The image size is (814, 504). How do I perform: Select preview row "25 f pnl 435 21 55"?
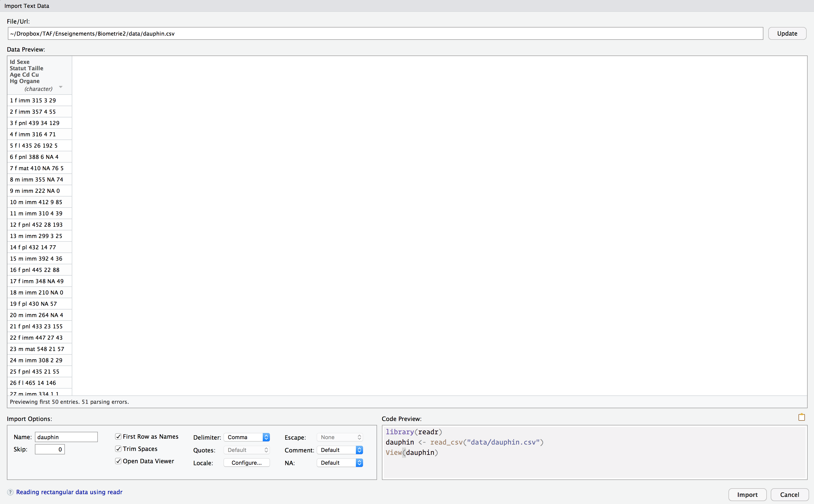pyautogui.click(x=39, y=371)
